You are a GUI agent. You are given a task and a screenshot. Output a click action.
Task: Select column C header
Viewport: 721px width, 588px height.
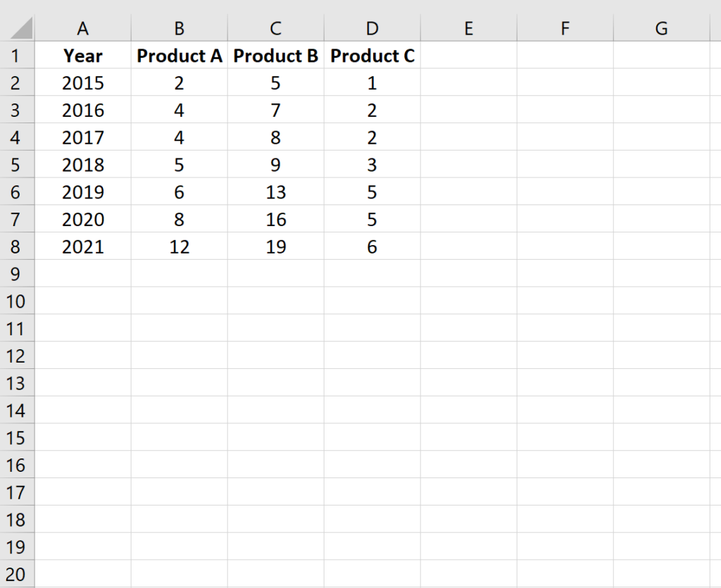click(x=275, y=28)
